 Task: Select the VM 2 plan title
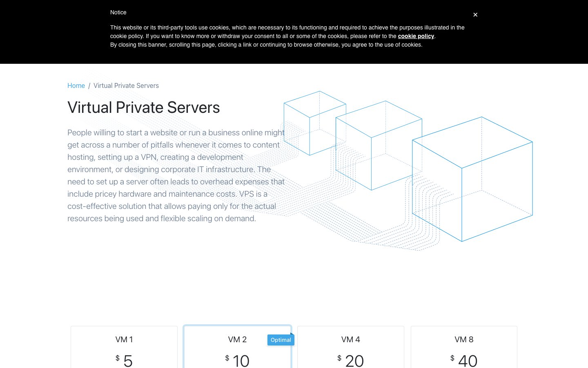click(237, 339)
